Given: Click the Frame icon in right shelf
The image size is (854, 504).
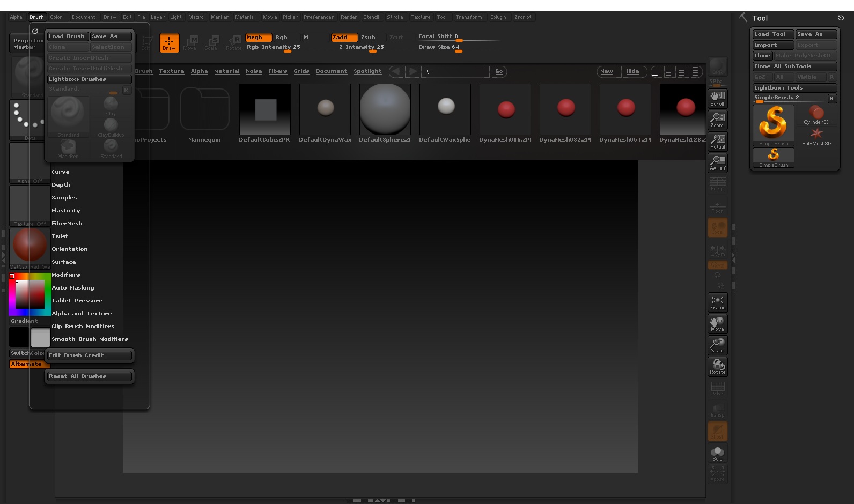Looking at the screenshot, I should 717,302.
